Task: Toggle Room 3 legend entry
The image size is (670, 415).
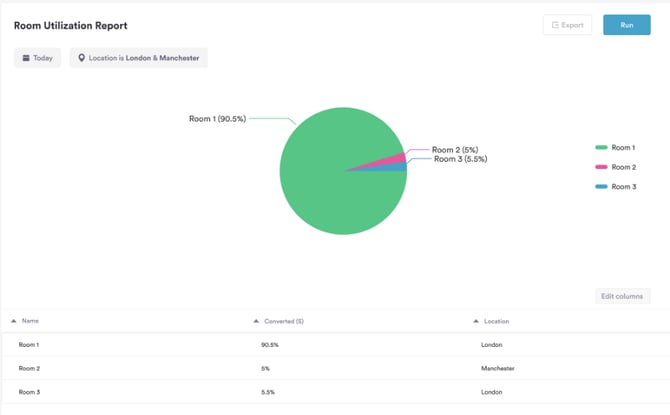Action: tap(616, 187)
